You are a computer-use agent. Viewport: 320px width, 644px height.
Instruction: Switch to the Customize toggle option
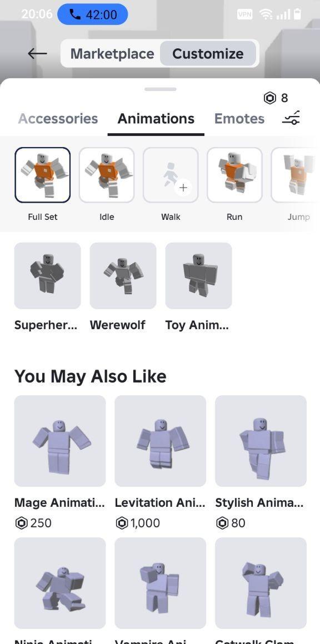pos(208,53)
